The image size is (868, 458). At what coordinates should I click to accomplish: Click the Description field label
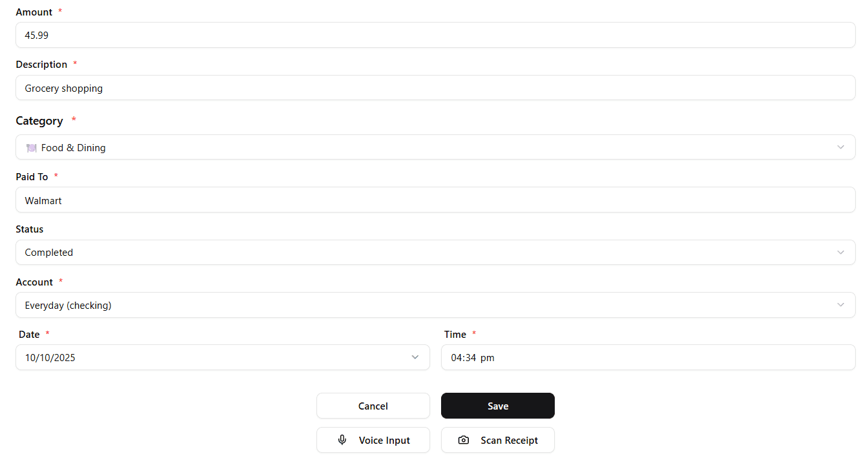[41, 65]
